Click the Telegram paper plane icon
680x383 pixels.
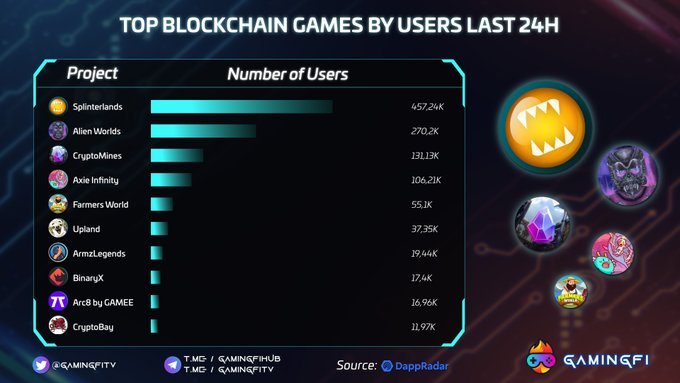pos(173,365)
